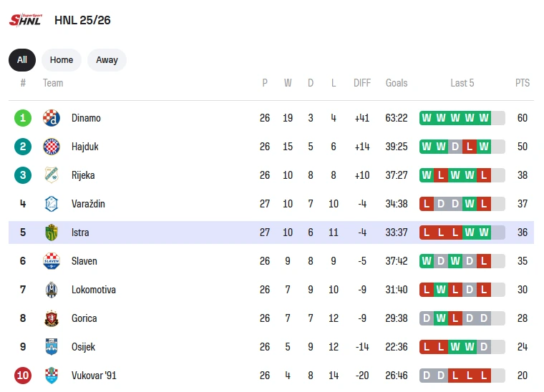Viewport: 544px width, 392px height.
Task: Click the Rijeka club crest
Action: [52, 175]
